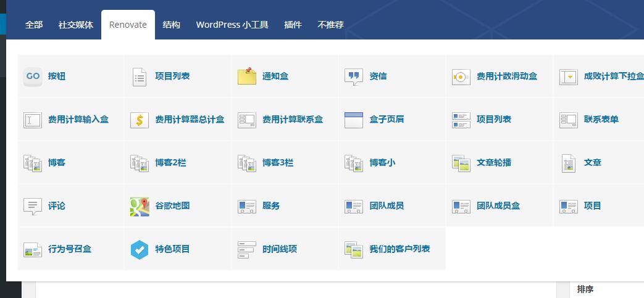The height and width of the screenshot is (298, 644).
Task: Open the WordPress 小工具 tab
Action: point(232,25)
